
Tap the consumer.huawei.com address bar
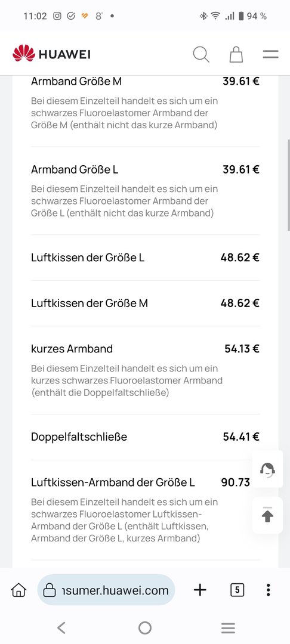tap(106, 590)
